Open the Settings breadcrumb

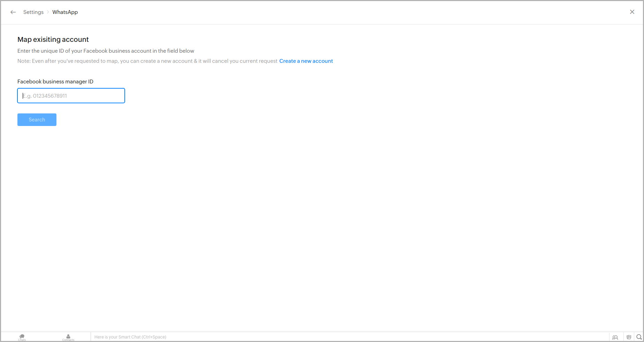[x=33, y=12]
